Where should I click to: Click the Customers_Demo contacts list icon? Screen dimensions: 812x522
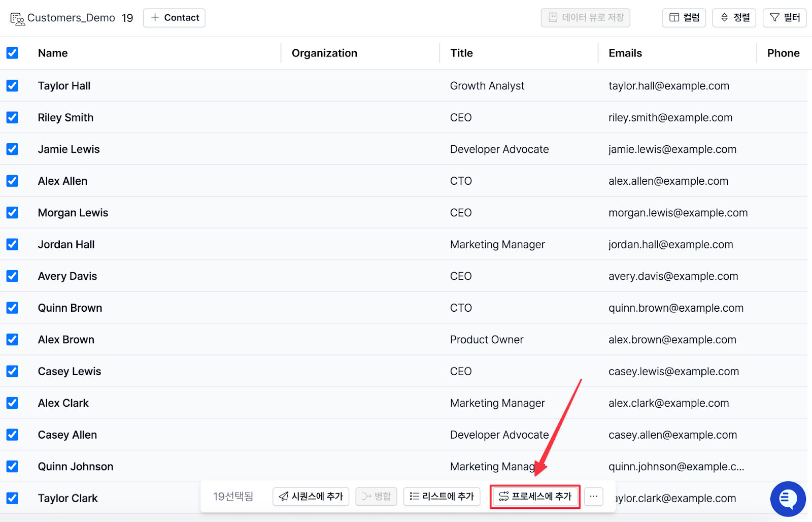pos(17,19)
